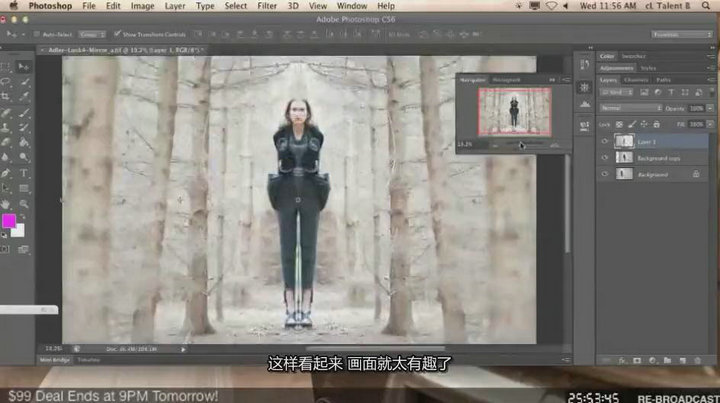Enable the Auto-Select checkbox
The width and height of the screenshot is (720, 403).
tap(35, 33)
